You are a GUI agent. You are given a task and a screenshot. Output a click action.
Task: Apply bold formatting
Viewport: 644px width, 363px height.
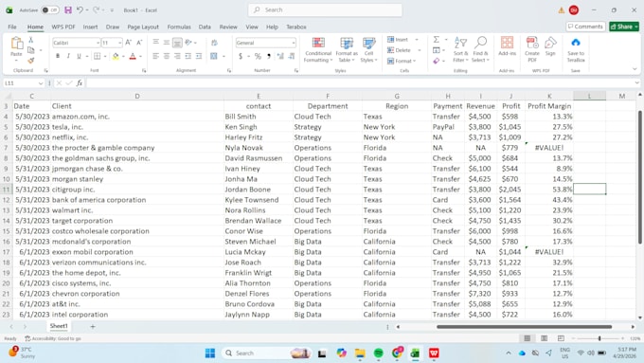[58, 56]
